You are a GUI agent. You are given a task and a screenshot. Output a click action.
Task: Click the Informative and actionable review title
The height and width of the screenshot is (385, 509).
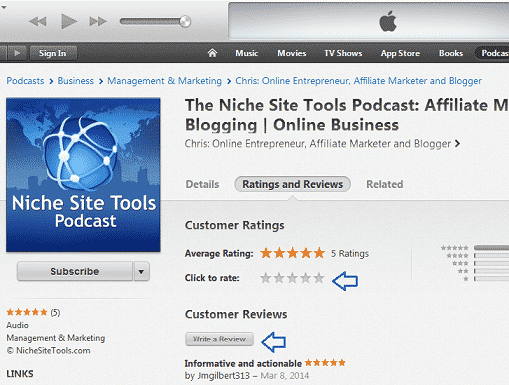click(243, 363)
